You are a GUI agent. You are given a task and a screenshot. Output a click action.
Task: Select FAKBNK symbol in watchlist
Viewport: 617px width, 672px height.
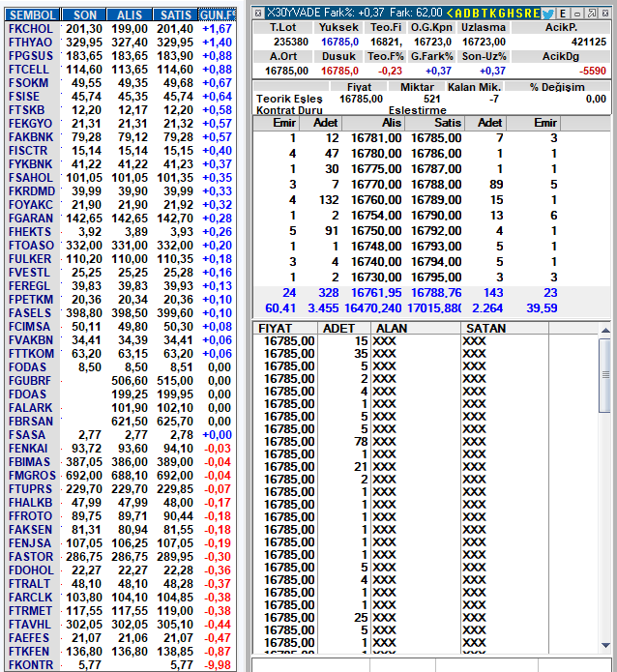(31, 137)
